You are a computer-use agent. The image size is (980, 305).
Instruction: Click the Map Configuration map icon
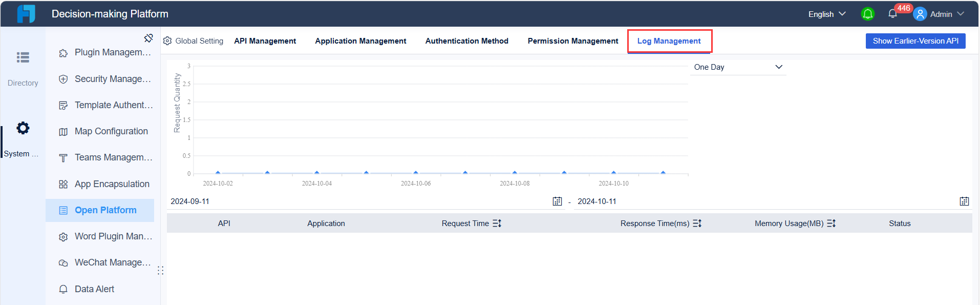(63, 132)
